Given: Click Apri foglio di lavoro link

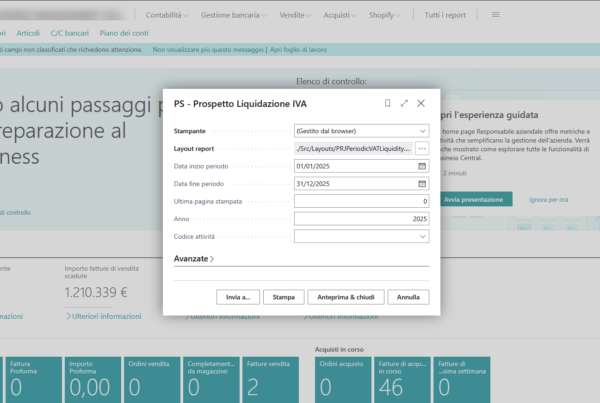Looking at the screenshot, I should [x=298, y=50].
